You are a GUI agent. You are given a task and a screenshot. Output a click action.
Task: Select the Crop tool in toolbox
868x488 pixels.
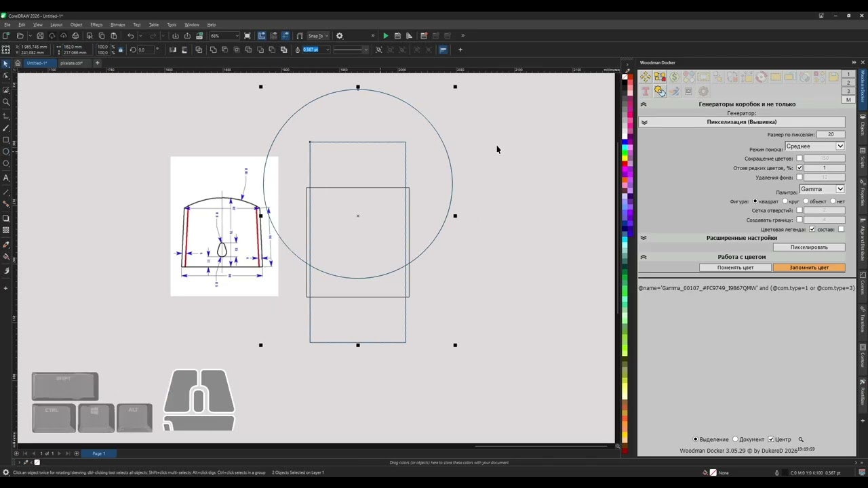click(6, 89)
